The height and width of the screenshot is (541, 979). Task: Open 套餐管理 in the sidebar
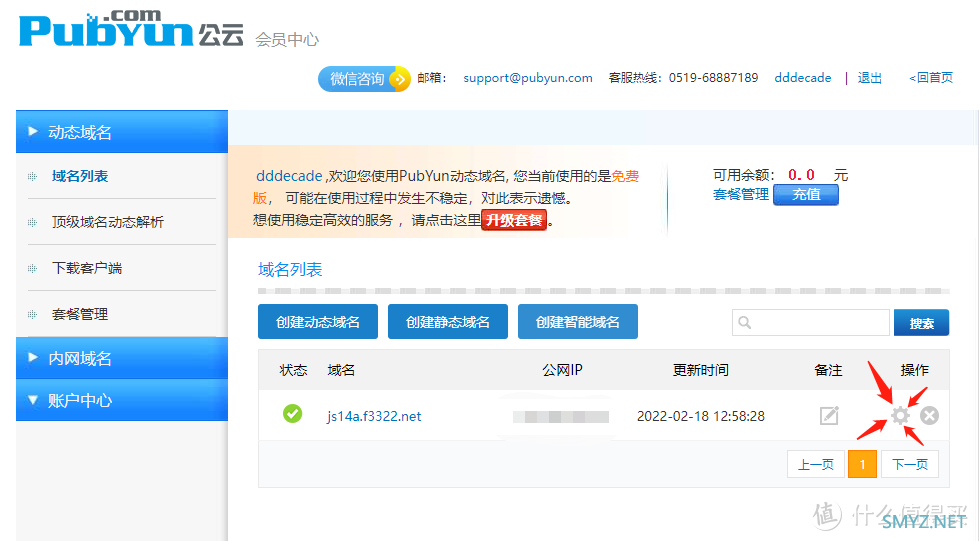tap(80, 314)
